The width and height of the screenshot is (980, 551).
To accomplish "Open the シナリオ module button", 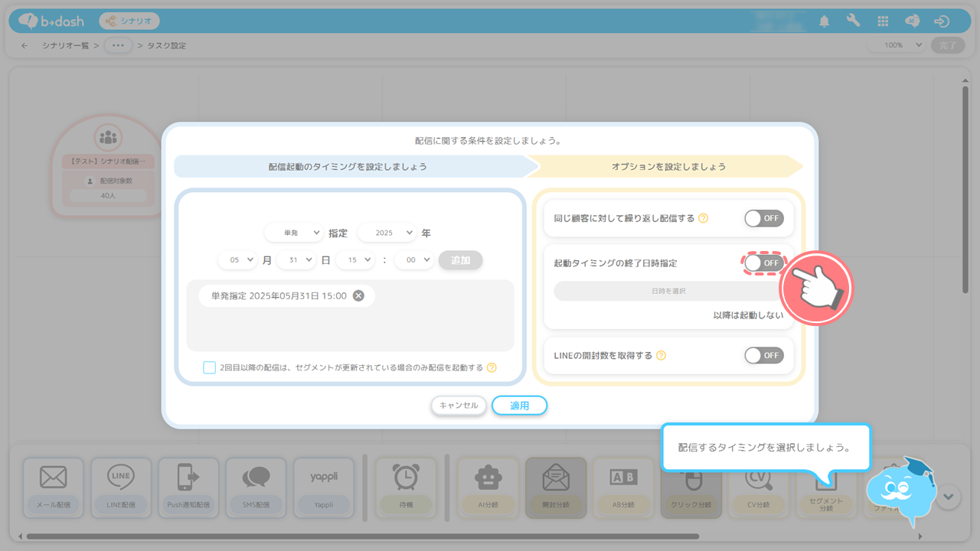I will 129,21.
